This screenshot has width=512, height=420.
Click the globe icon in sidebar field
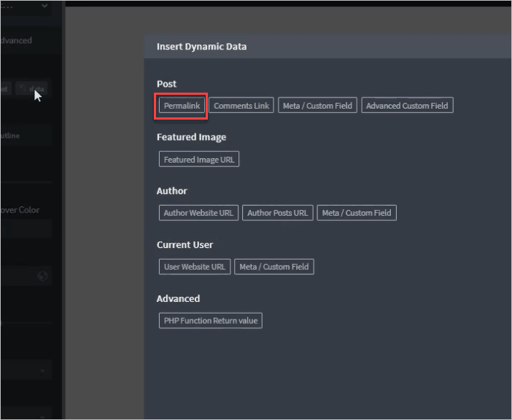(42, 276)
